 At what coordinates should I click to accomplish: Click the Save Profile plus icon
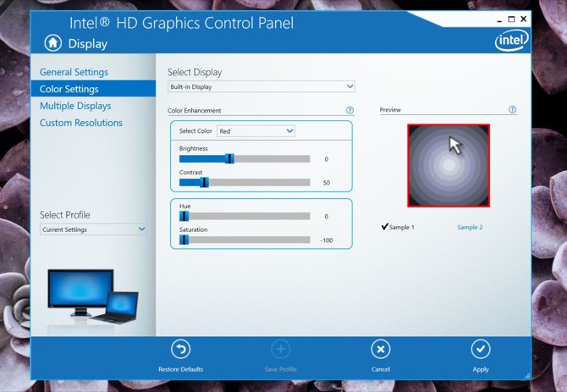pos(281,350)
